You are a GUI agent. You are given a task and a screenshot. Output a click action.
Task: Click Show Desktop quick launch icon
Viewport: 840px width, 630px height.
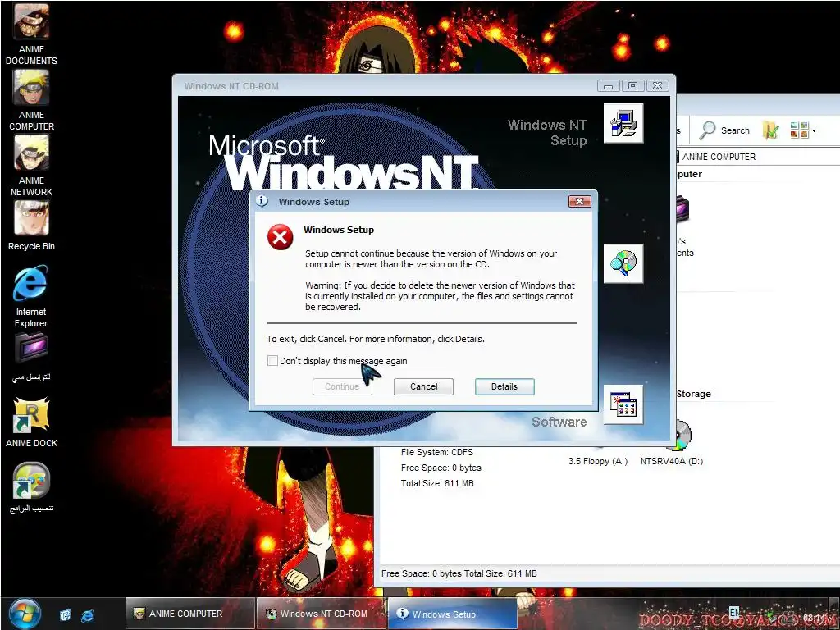(66, 615)
